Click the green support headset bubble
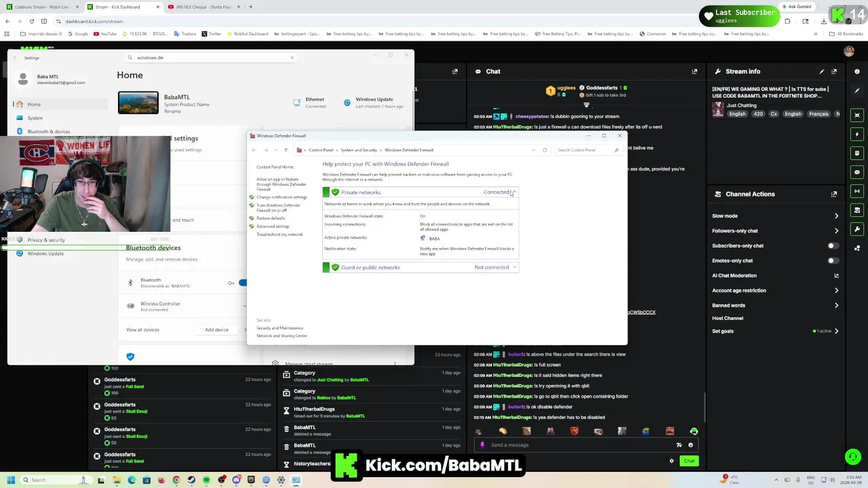The width and height of the screenshot is (868, 488). tap(853, 457)
